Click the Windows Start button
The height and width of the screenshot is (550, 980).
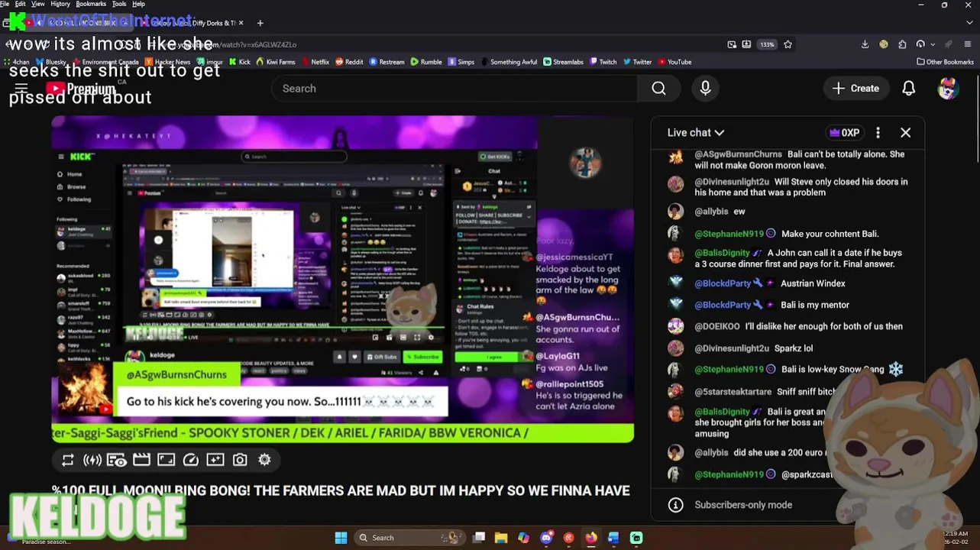click(341, 538)
